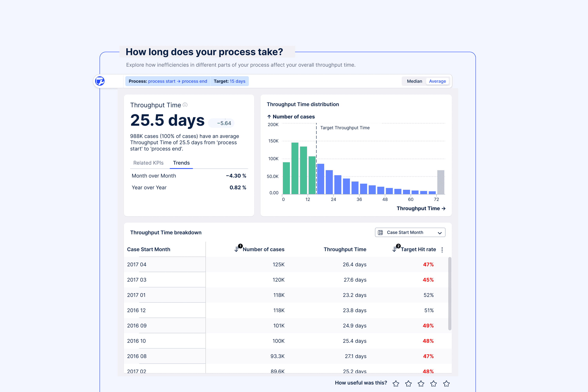Image resolution: width=588 pixels, height=392 pixels.
Task: Sort by Target Hit rate arrow icon
Action: 395,249
